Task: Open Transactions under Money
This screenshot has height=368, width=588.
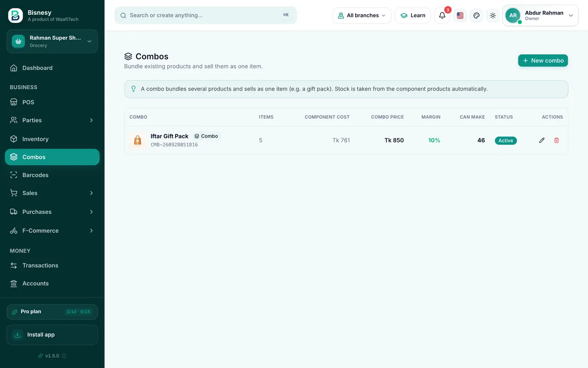Action: pos(52,265)
